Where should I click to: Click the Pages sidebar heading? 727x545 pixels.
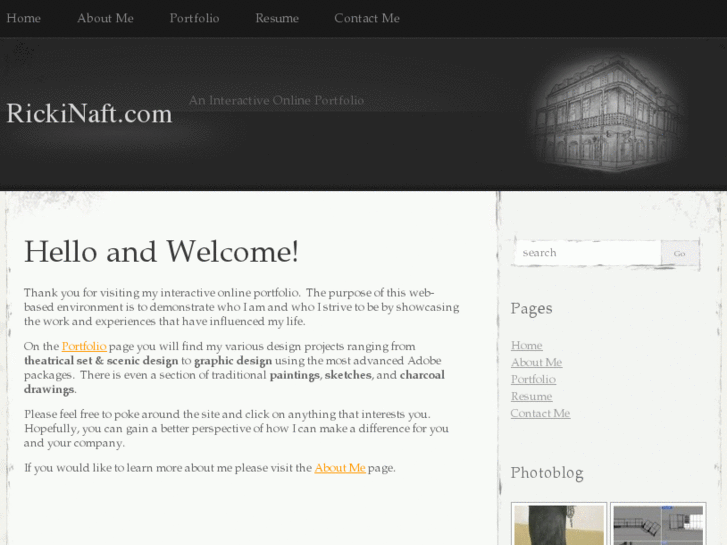pos(531,308)
